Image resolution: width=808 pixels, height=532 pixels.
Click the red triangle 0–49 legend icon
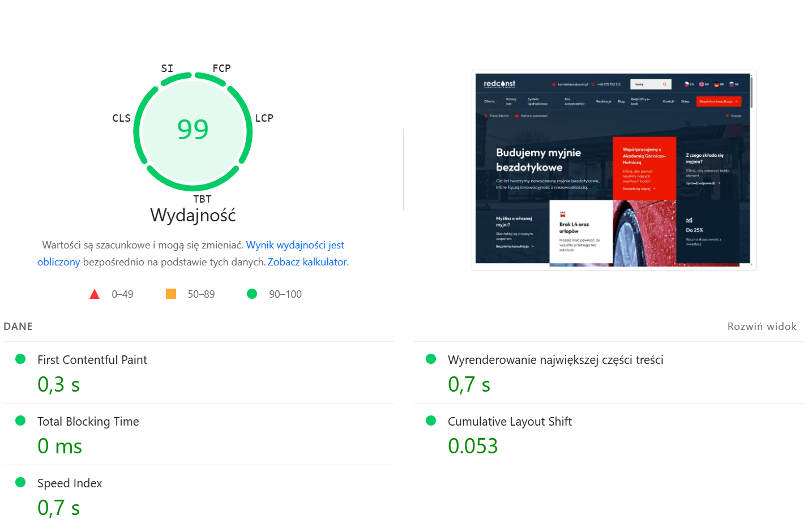point(95,294)
